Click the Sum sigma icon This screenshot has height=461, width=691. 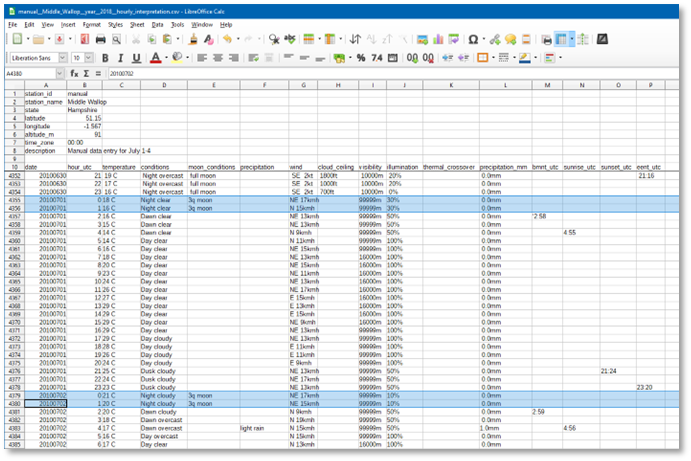[x=86, y=74]
